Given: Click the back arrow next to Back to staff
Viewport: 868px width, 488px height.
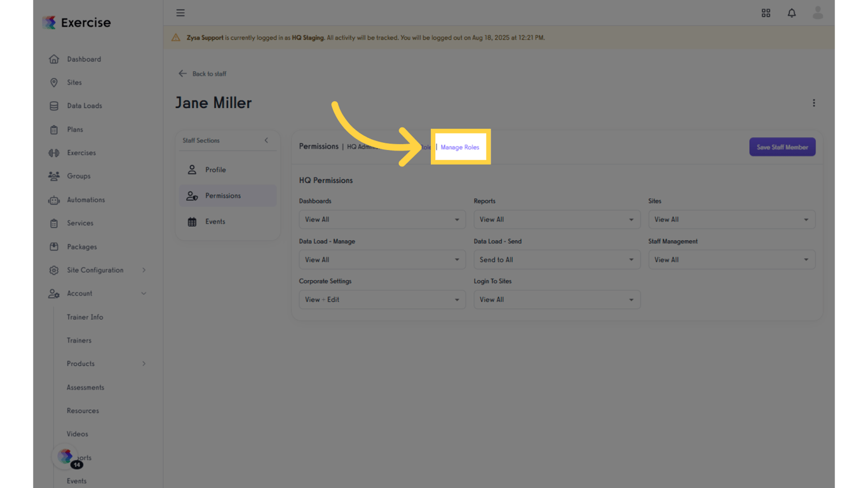Looking at the screenshot, I should click(x=182, y=73).
